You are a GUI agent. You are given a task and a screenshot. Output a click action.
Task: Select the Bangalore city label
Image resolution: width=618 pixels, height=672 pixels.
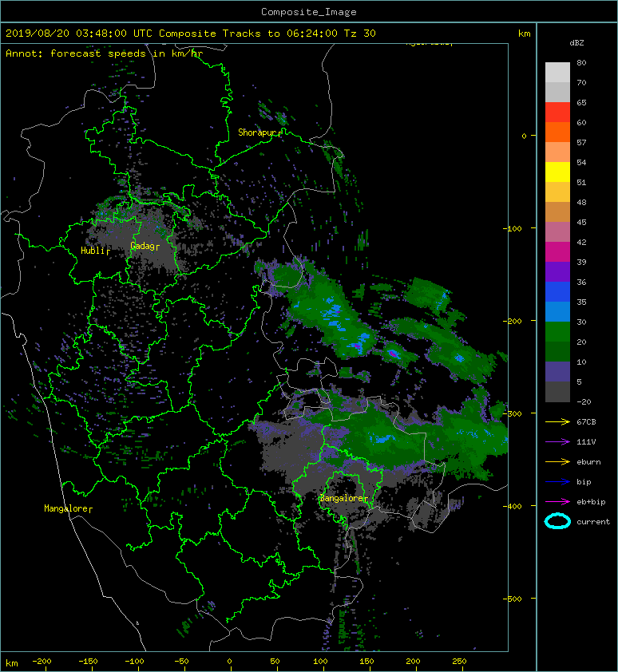pos(343,499)
